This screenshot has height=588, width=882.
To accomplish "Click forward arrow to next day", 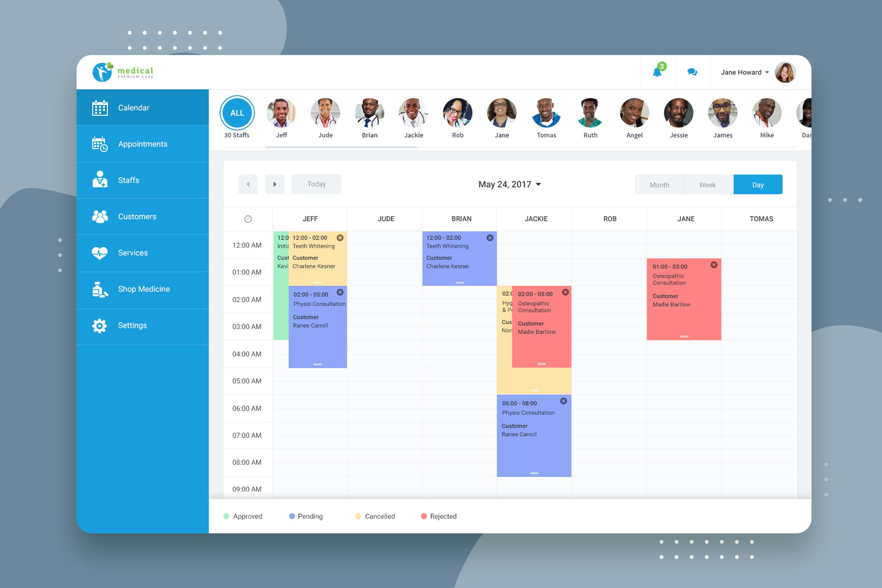I will tap(275, 184).
